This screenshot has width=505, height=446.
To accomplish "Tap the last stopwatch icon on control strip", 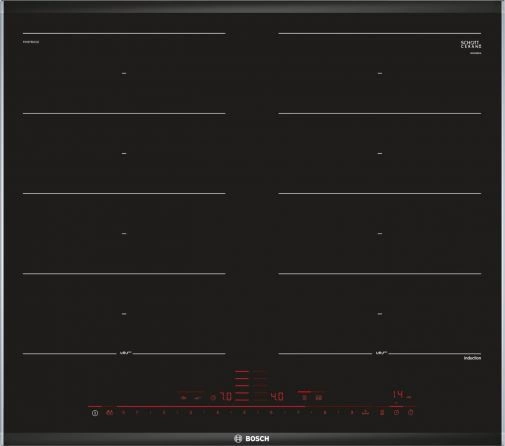I will (x=411, y=413).
